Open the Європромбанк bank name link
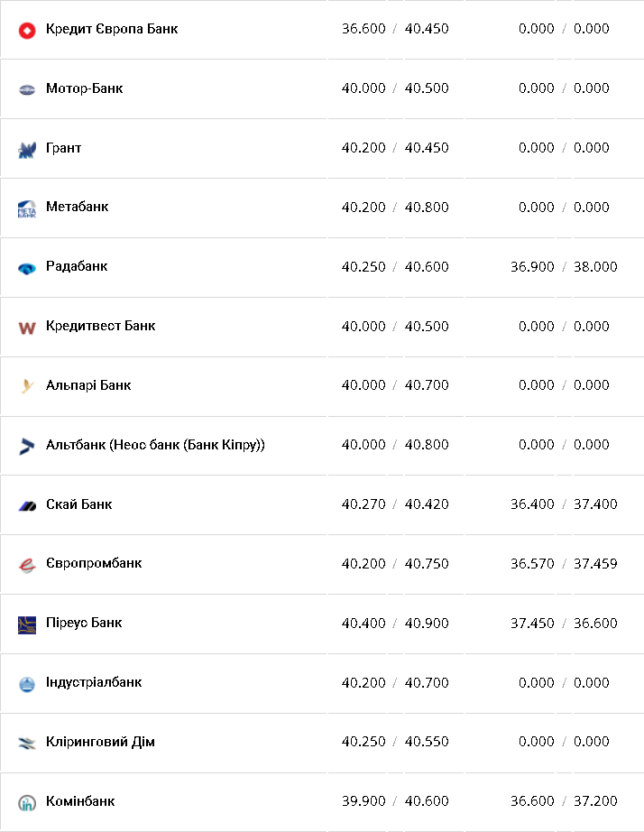This screenshot has height=832, width=644. (x=94, y=564)
